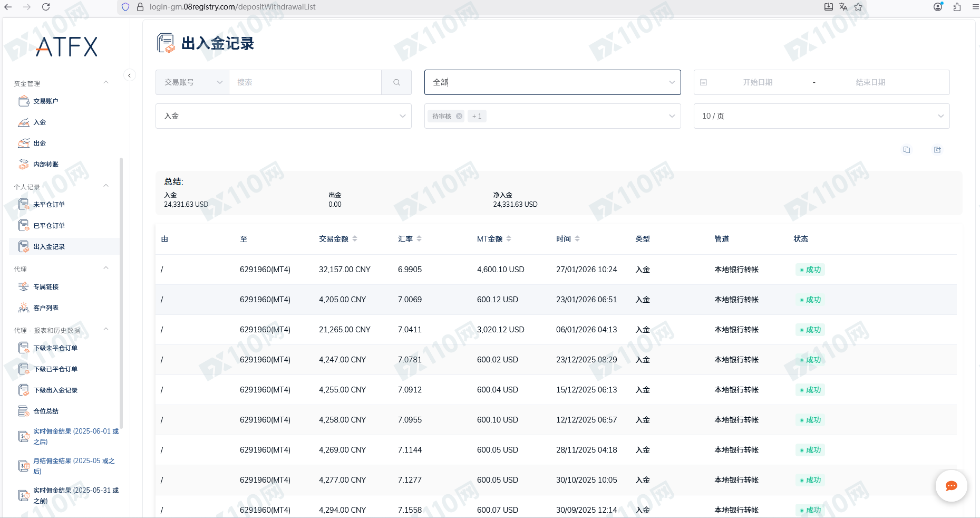Image resolution: width=980 pixels, height=518 pixels.
Task: Open the 交易账号 search type dropdown
Action: tap(192, 82)
